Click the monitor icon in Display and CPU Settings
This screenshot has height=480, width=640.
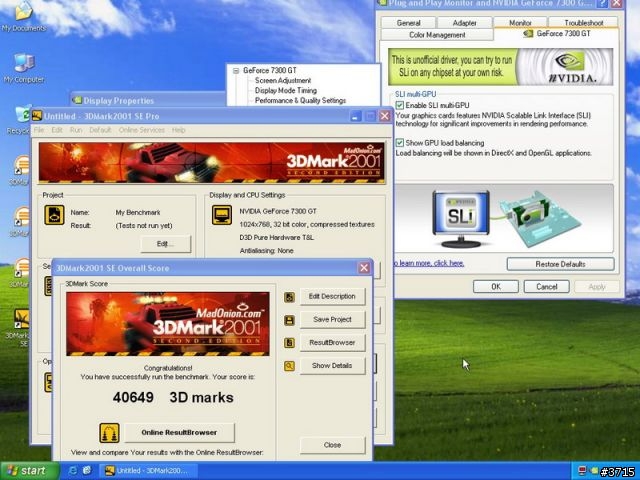222,215
